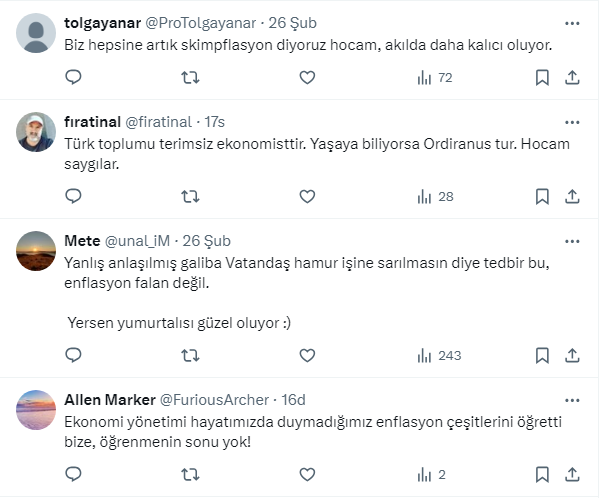Image resolution: width=603 pixels, height=498 pixels.
Task: Bookmark tolgayanar's tweet
Action: click(542, 77)
